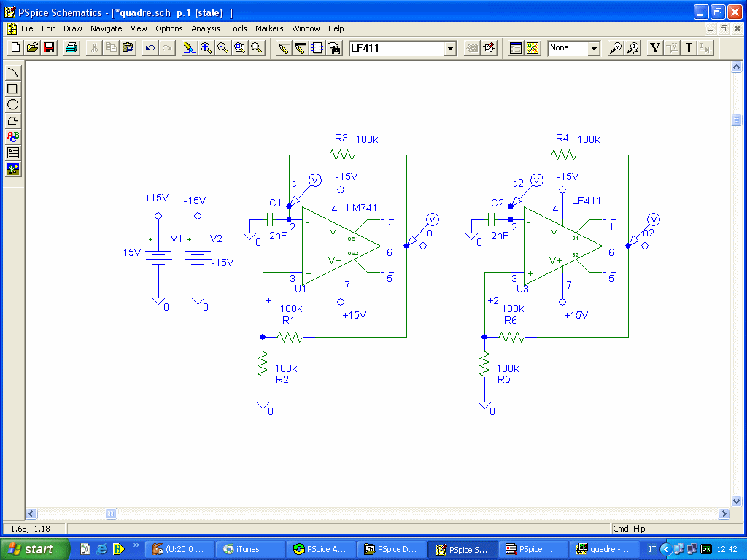Open Get New Part binoculars icon
Viewport: 747px width, 560px height.
pyautogui.click(x=334, y=47)
